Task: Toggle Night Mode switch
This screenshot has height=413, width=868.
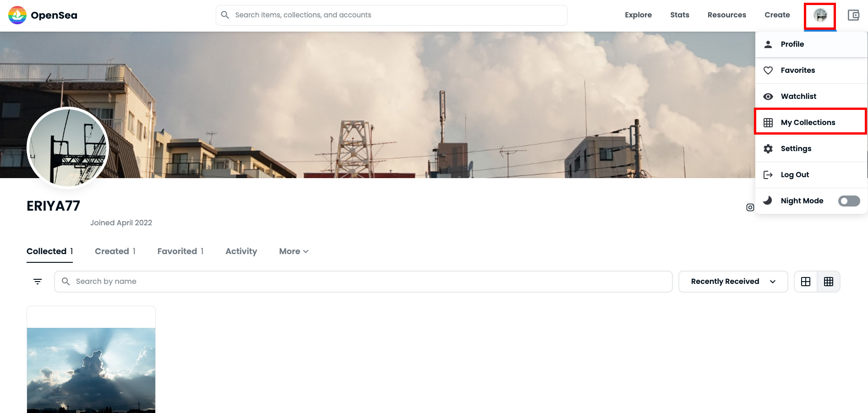Action: tap(849, 201)
